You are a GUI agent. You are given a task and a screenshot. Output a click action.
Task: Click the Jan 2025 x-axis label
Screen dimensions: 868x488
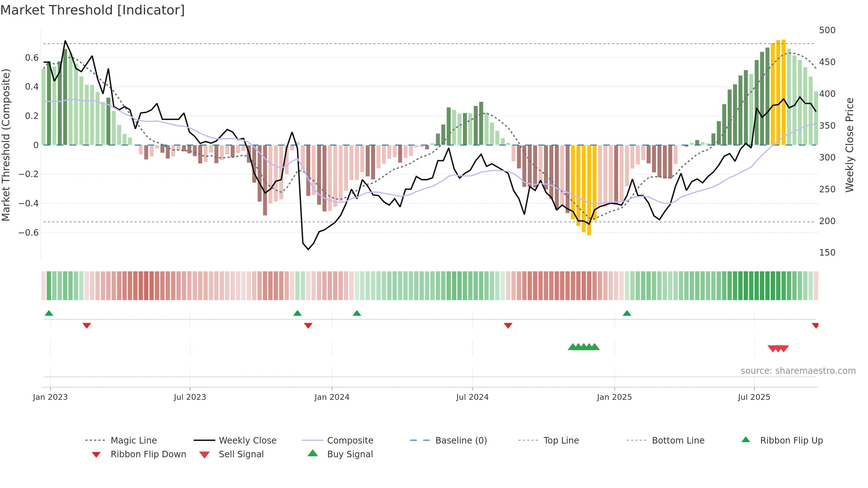coord(614,397)
